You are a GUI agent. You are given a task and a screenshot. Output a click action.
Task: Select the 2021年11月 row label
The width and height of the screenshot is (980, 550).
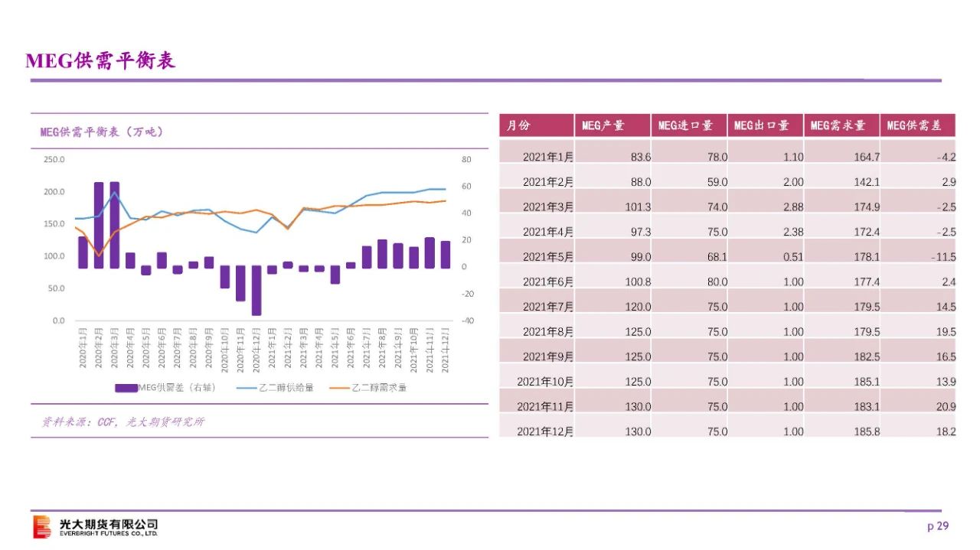tap(545, 407)
